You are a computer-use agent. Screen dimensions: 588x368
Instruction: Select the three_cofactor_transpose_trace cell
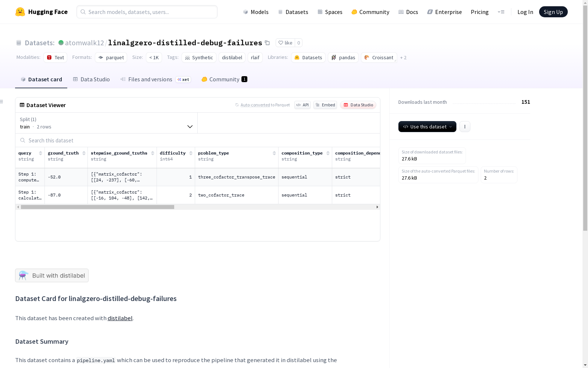(237, 177)
